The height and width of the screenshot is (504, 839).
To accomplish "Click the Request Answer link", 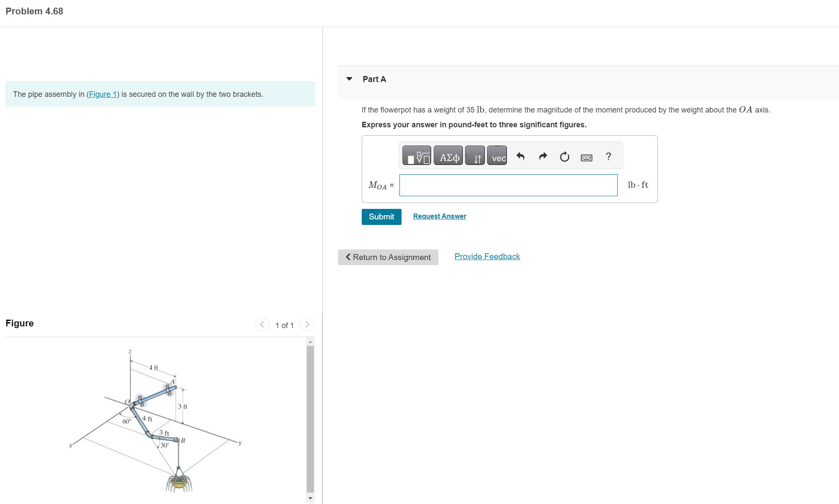I will coord(440,216).
